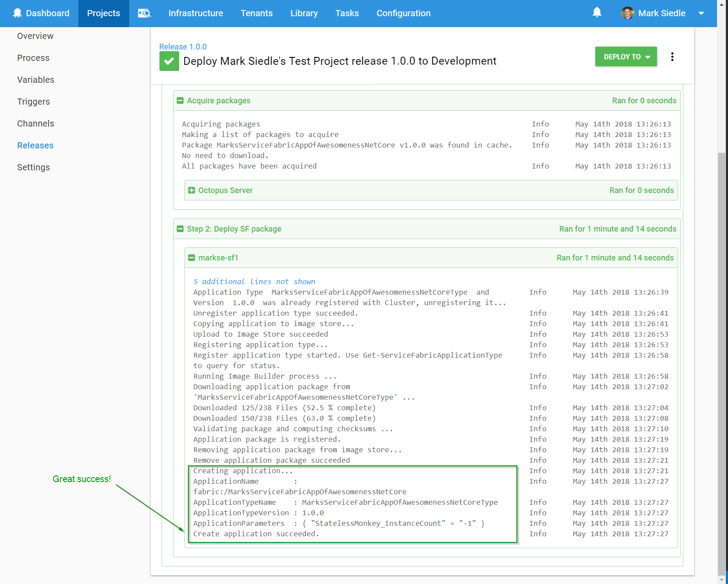Viewport: 728px width, 584px height.
Task: Click Mark Siedle's profile avatar
Action: pyautogui.click(x=627, y=13)
